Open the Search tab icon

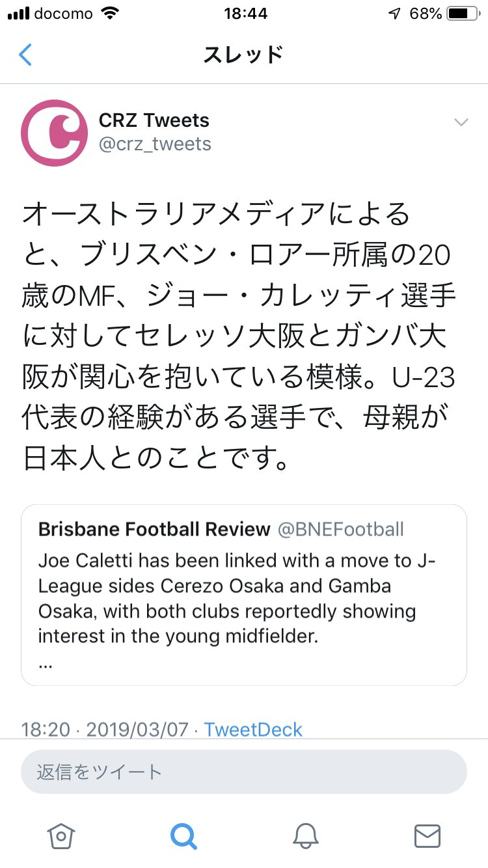[x=183, y=835]
